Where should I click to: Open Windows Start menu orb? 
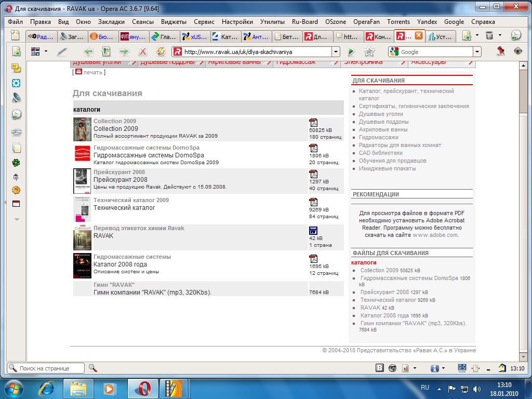click(x=14, y=389)
